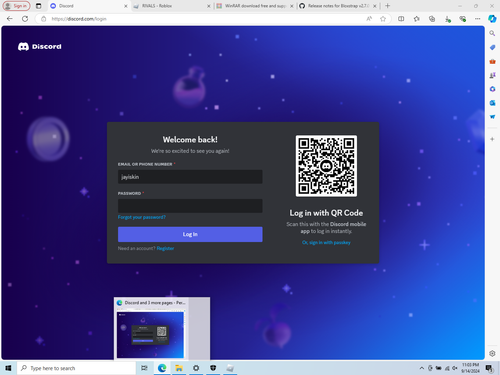Viewport: 500px width, 375px height.
Task: Click the taskbar search box
Action: click(76, 368)
